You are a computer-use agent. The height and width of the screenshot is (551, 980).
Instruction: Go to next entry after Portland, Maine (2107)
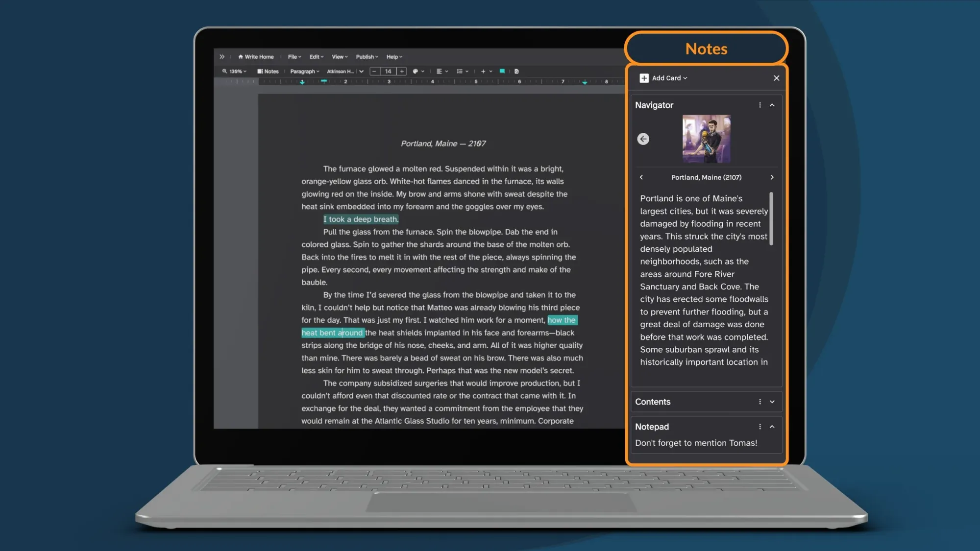point(772,177)
